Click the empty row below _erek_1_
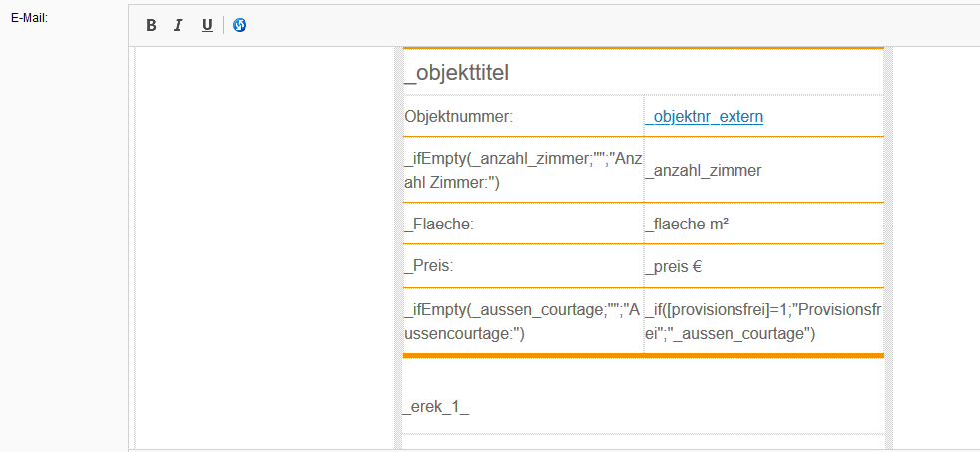The width and height of the screenshot is (980, 452). (x=643, y=442)
